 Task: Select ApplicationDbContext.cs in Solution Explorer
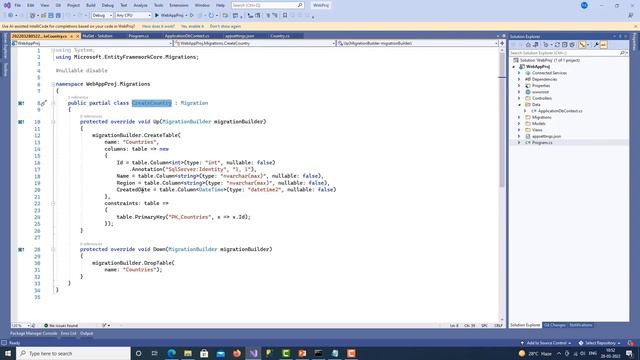coord(560,111)
